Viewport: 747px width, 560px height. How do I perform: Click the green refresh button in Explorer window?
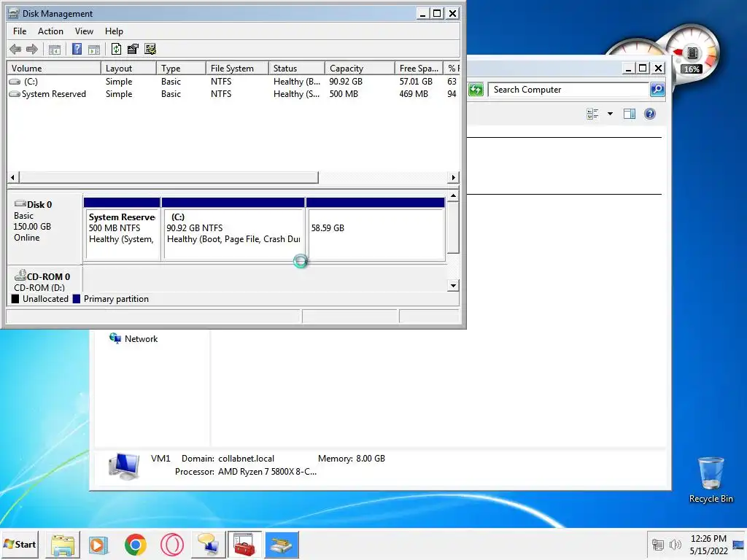coord(476,90)
